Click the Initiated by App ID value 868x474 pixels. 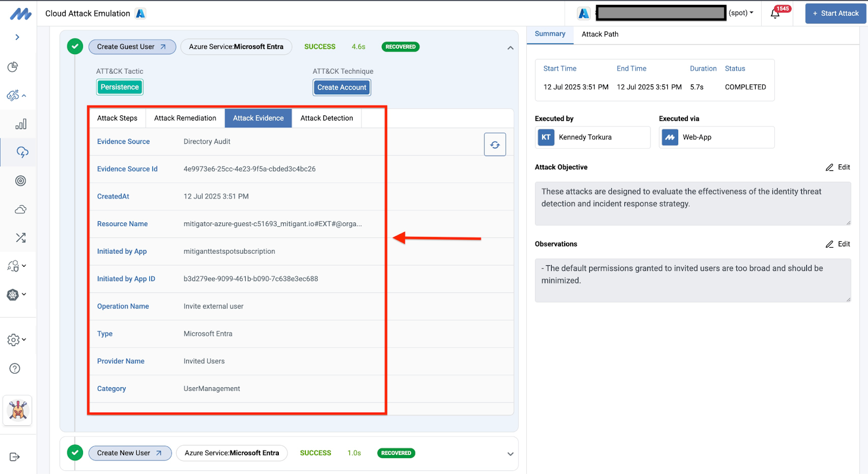tap(251, 279)
